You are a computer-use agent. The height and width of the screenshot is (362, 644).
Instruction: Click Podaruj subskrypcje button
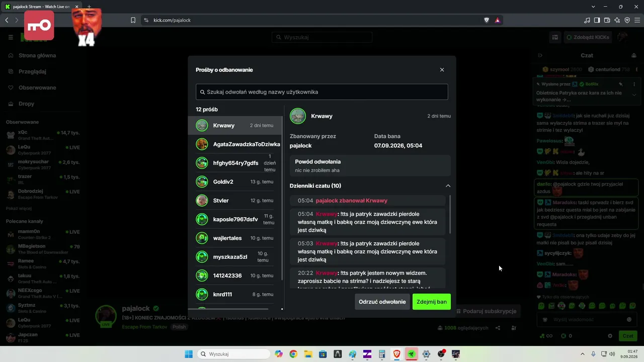click(486, 311)
